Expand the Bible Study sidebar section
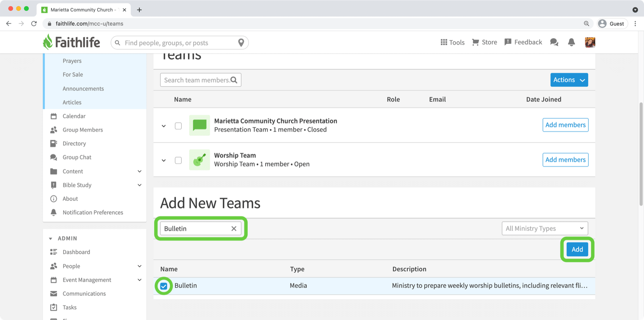Screen dimensions: 644x320 click(x=139, y=185)
